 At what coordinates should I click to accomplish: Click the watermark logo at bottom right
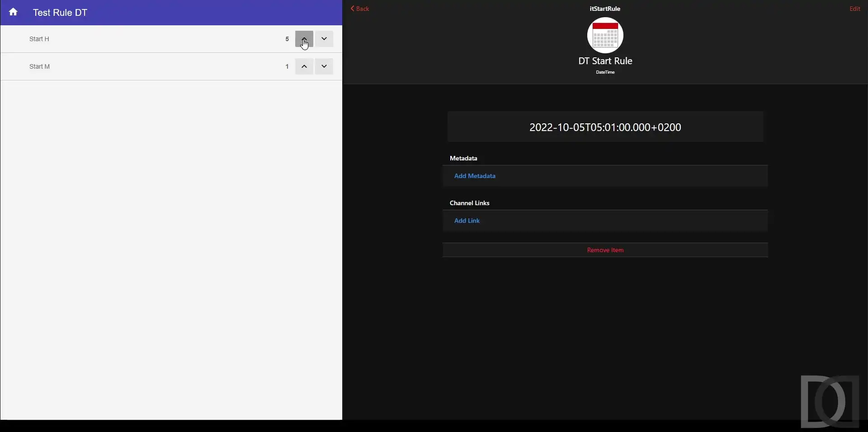pyautogui.click(x=830, y=401)
